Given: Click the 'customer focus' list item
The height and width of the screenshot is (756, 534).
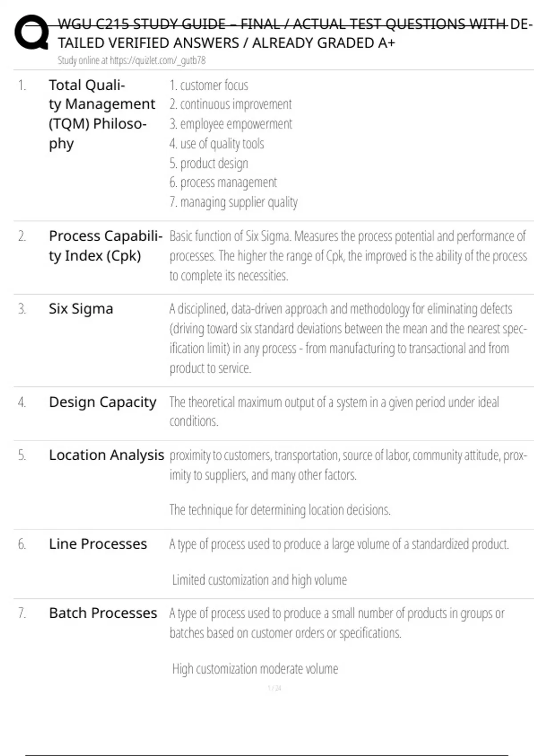Looking at the screenshot, I should click(x=209, y=85).
